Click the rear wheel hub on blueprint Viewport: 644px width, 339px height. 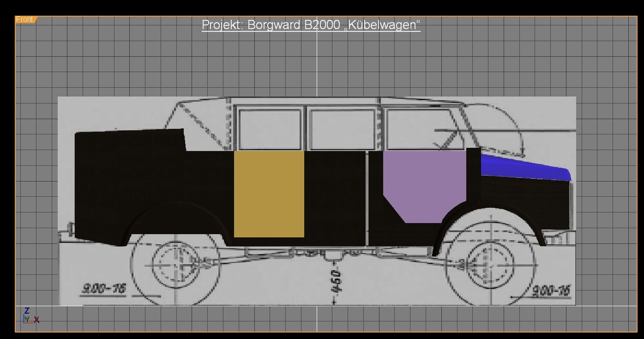[175, 264]
